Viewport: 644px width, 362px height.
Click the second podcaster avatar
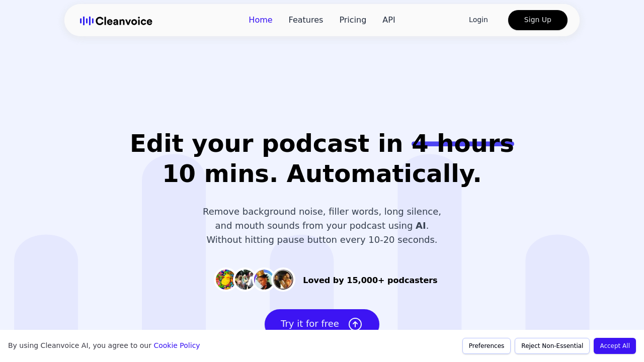(x=245, y=279)
